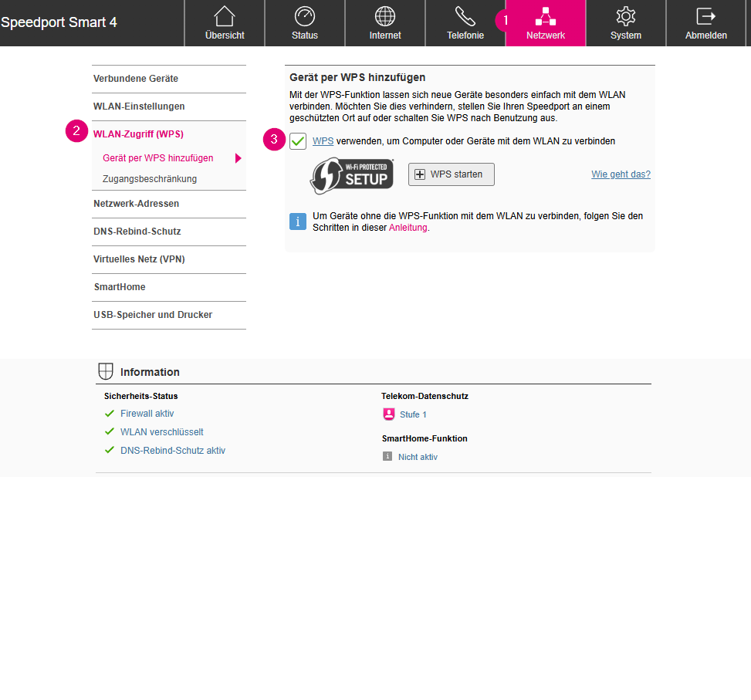Select Zugangsbeschränkung in the sidebar
The image size is (751, 700).
click(x=150, y=179)
